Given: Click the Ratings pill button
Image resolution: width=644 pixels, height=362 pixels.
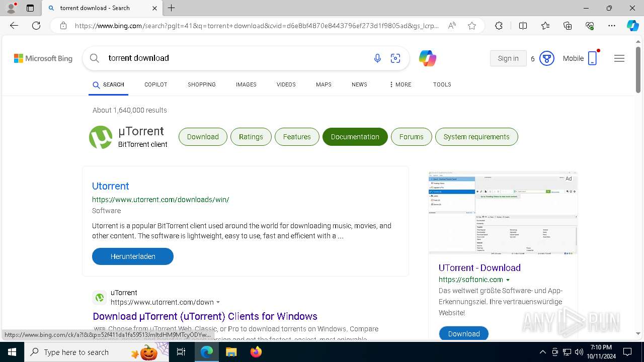Looking at the screenshot, I should 251,137.
